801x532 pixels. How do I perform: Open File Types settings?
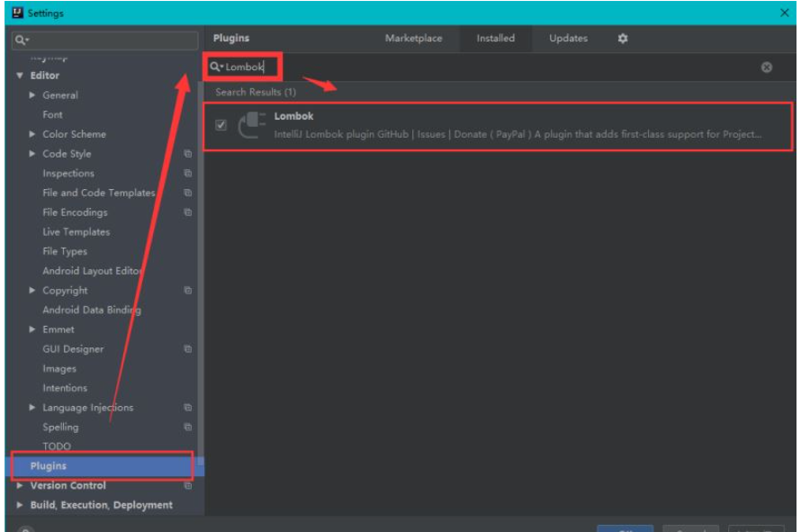[65, 251]
